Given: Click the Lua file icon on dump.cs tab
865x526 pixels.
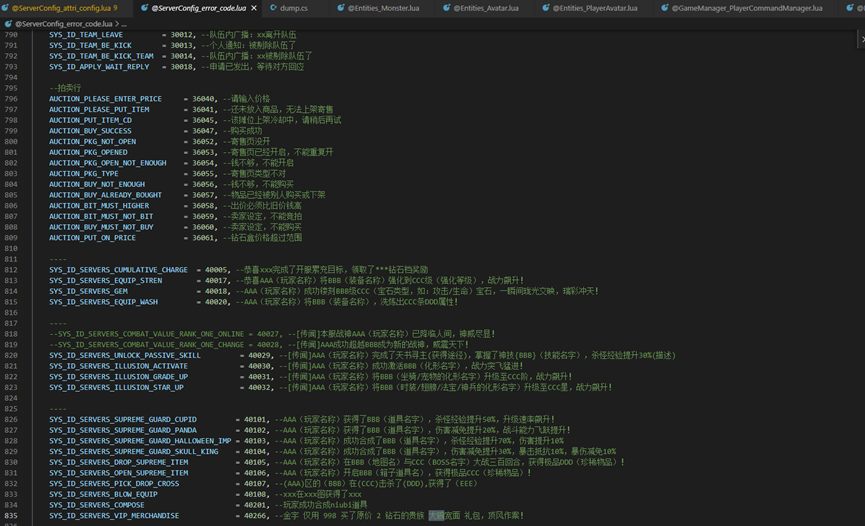Looking at the screenshot, I should pyautogui.click(x=272, y=8).
